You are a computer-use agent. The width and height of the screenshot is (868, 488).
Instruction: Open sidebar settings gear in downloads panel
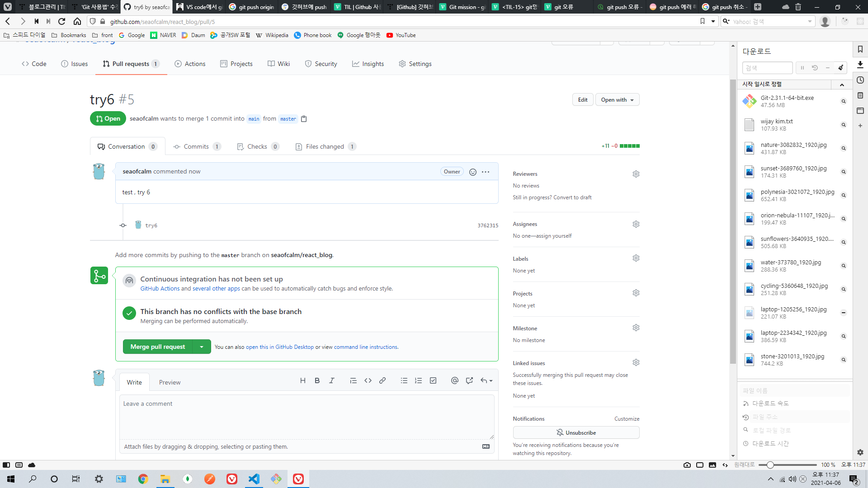pyautogui.click(x=860, y=452)
